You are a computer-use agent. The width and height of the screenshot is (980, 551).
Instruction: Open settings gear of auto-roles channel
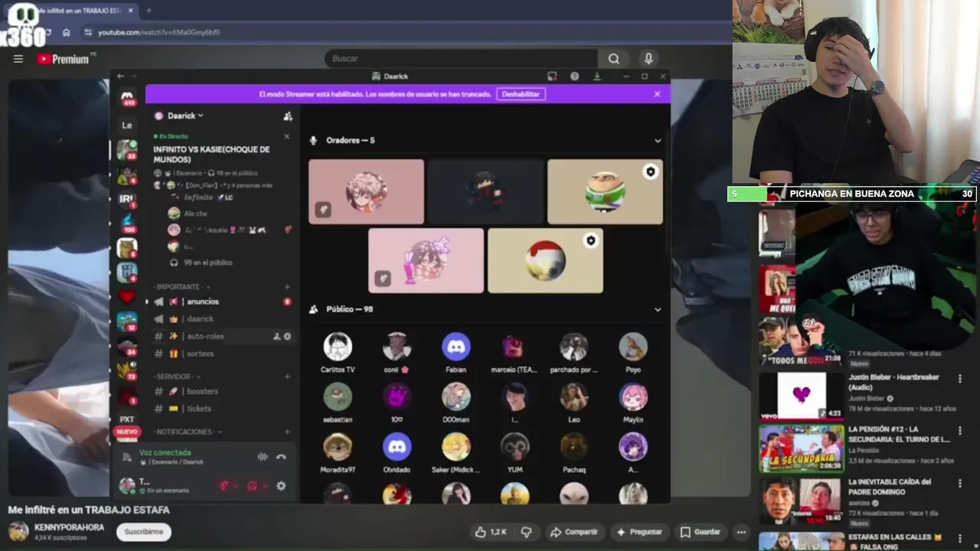pos(287,336)
